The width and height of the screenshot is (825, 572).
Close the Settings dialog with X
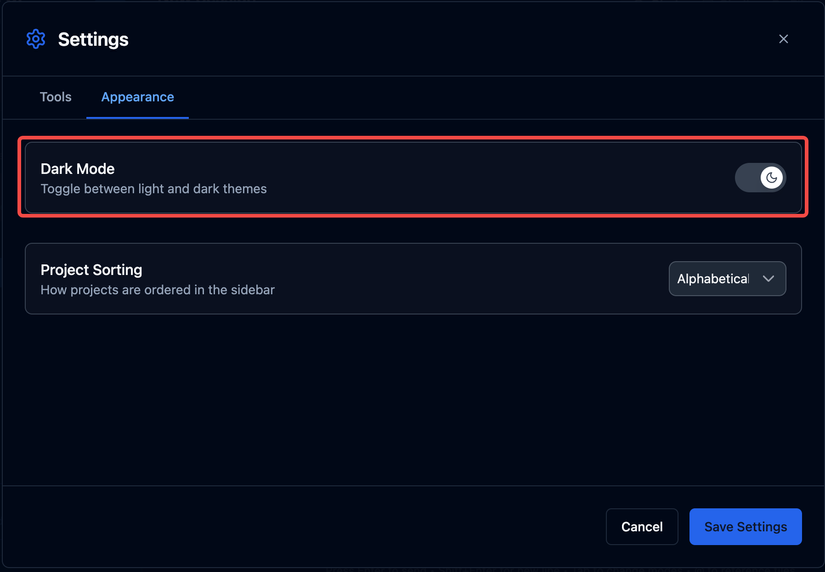pos(783,39)
